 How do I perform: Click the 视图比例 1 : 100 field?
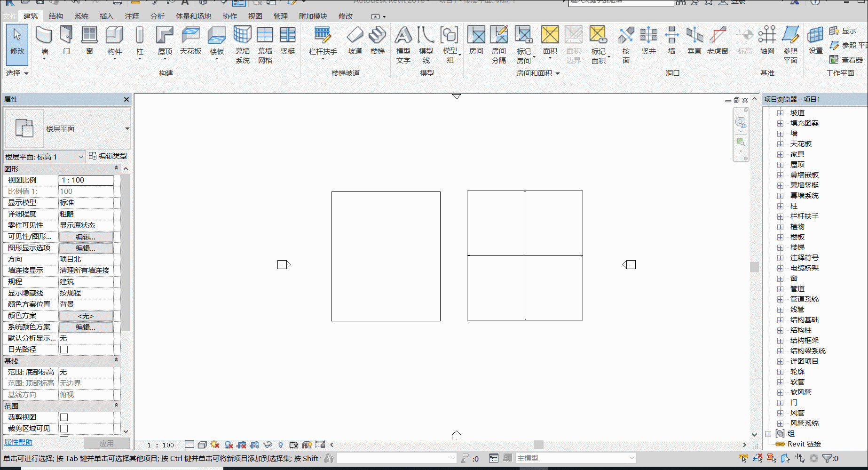(86, 180)
